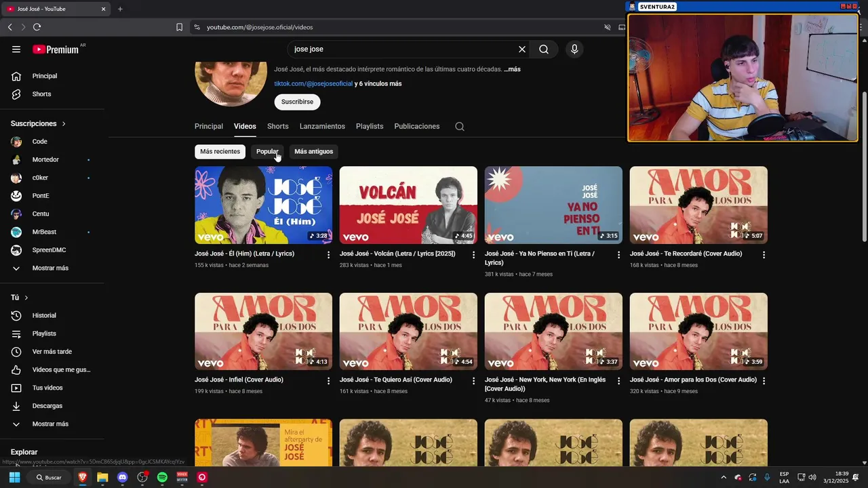Open options for Él (Him) video
This screenshot has width=868, height=488.
click(329, 255)
